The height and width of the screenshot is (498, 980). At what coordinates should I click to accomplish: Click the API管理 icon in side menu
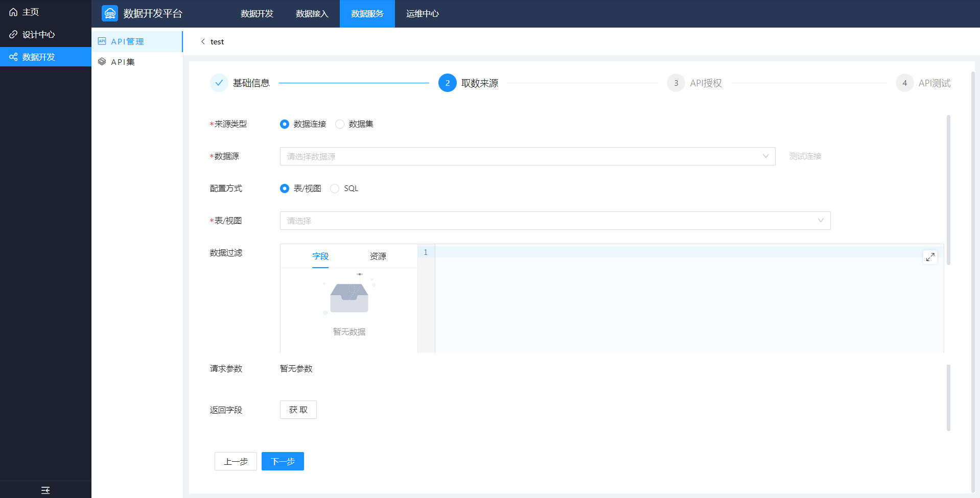click(102, 41)
